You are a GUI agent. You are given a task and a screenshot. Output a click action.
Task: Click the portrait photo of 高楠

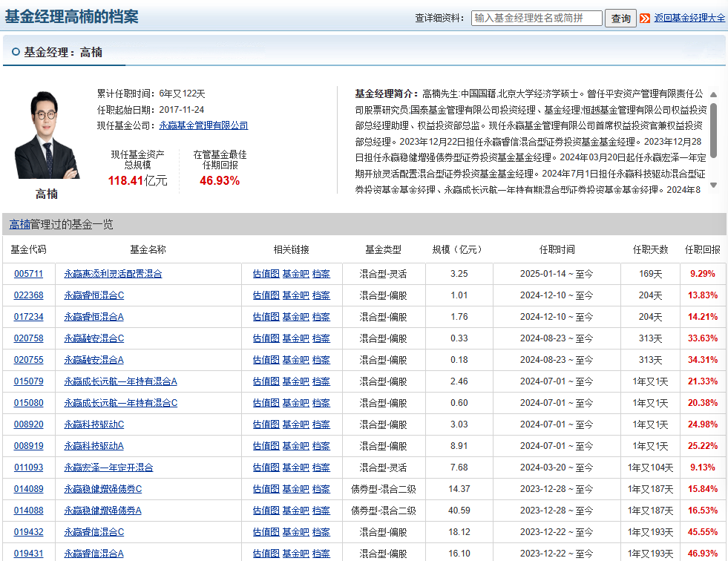pyautogui.click(x=47, y=134)
